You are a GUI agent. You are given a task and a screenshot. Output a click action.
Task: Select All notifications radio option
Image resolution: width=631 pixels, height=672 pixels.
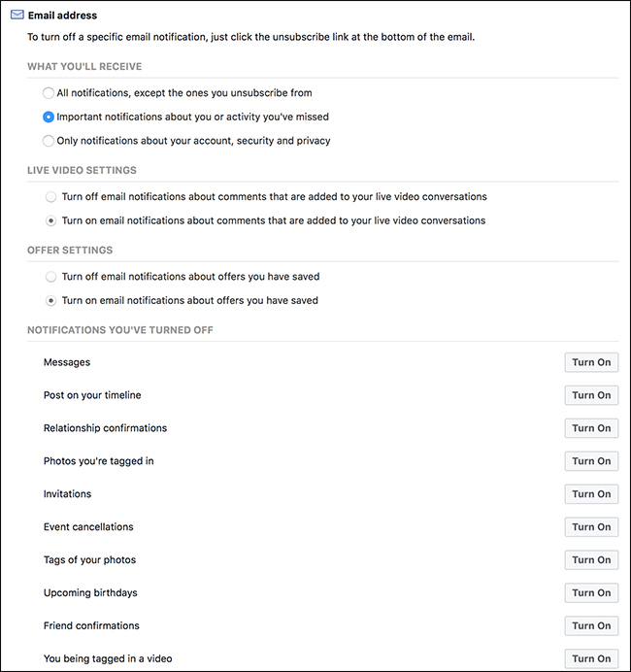pyautogui.click(x=49, y=93)
